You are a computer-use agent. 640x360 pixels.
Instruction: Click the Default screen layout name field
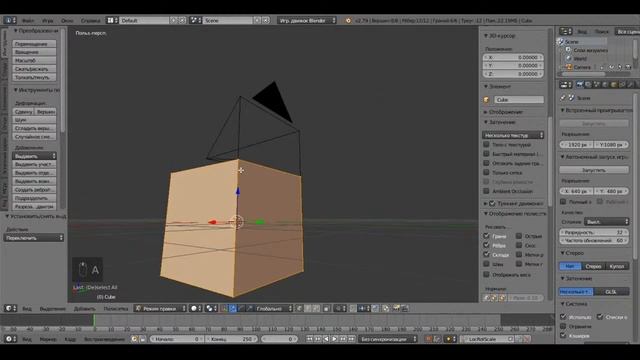144,20
